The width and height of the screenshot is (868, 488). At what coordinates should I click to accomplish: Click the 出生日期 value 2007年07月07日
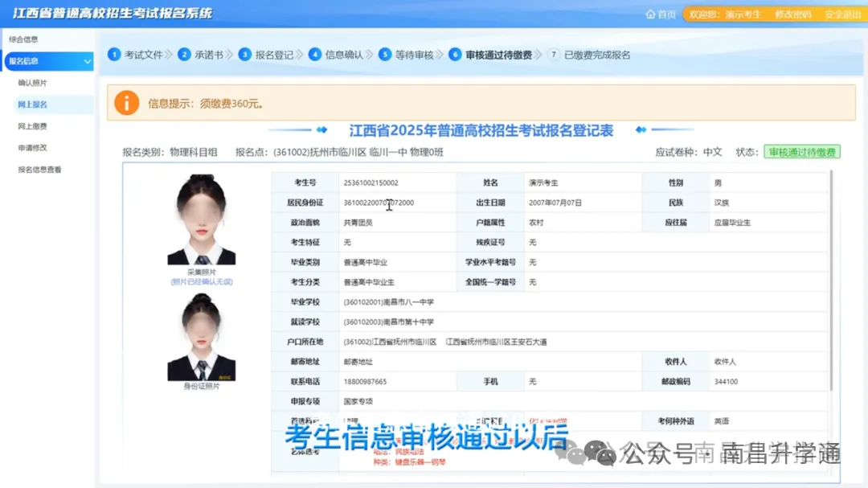(555, 203)
